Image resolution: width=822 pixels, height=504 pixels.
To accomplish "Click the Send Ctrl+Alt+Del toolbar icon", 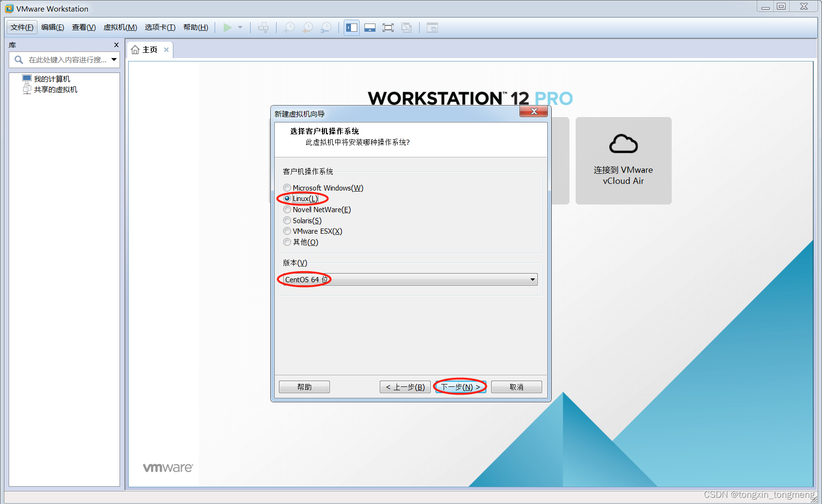I will (x=263, y=28).
